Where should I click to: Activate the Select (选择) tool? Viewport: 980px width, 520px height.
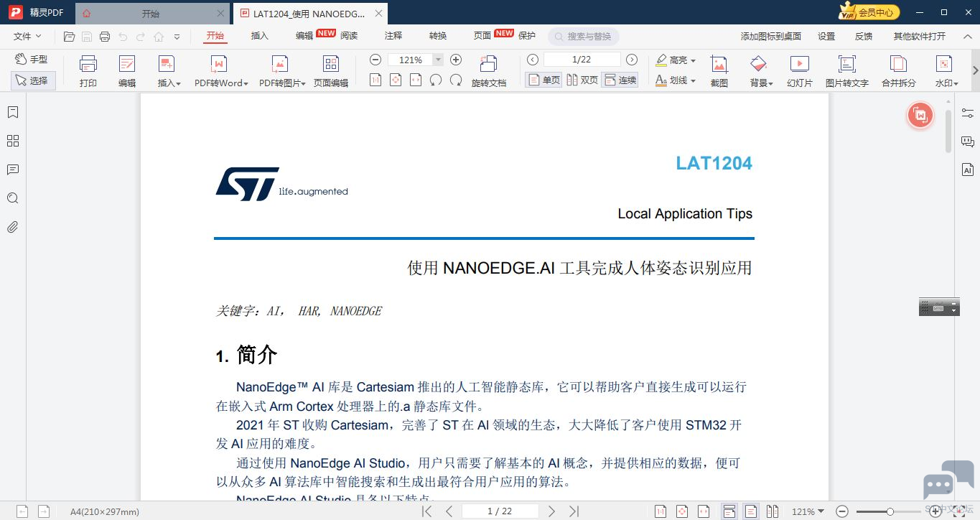[x=33, y=80]
